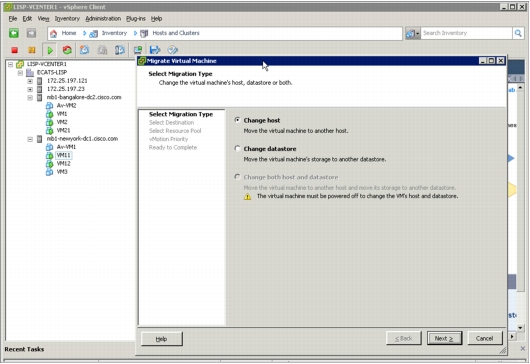
Task: Select mb1-newyork-dc1.cisco.com host in tree
Action: (x=82, y=139)
